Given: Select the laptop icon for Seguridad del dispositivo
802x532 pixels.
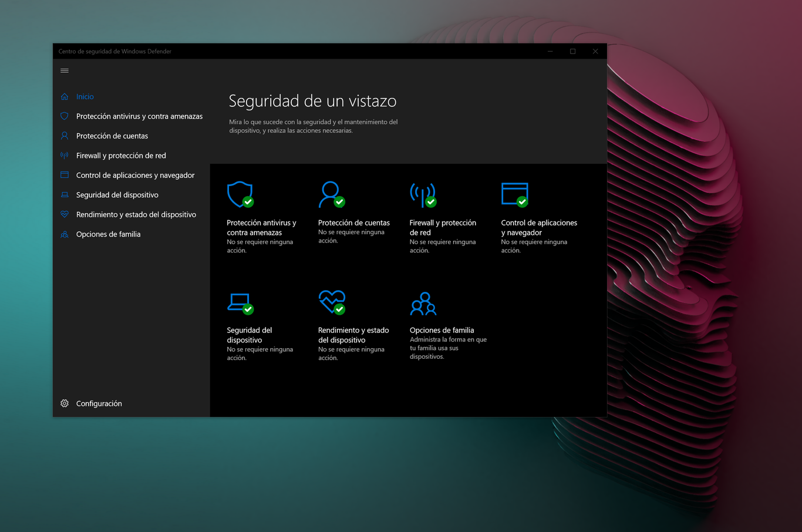Looking at the screenshot, I should click(x=240, y=302).
